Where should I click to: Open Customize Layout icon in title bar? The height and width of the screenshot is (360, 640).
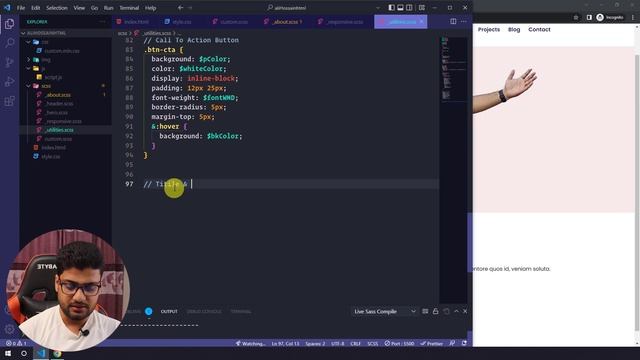422,7
